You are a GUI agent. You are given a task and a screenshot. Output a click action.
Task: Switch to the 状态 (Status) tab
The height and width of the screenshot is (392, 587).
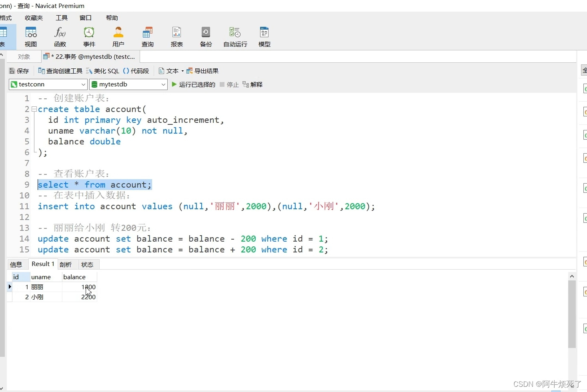click(x=87, y=264)
